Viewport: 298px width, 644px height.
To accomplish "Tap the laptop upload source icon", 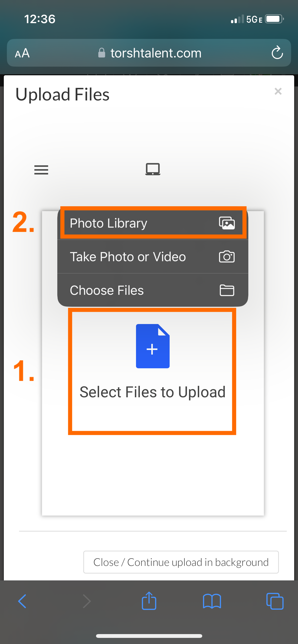I will [153, 169].
